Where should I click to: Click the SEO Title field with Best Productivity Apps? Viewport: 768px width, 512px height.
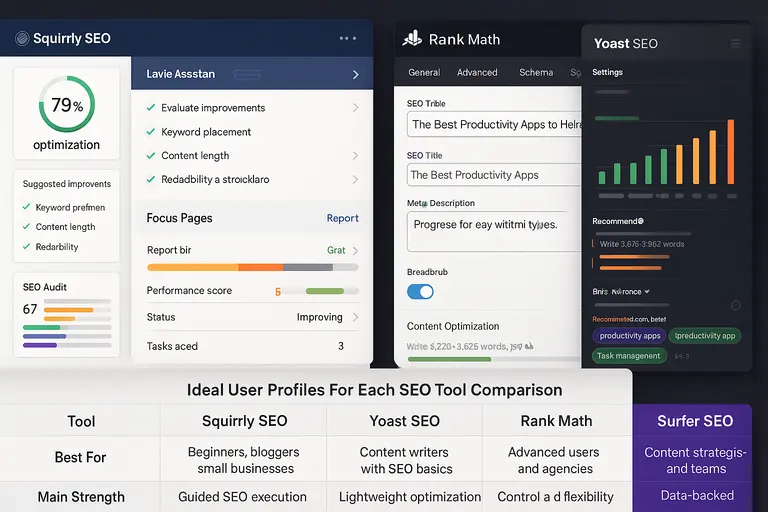(494, 175)
